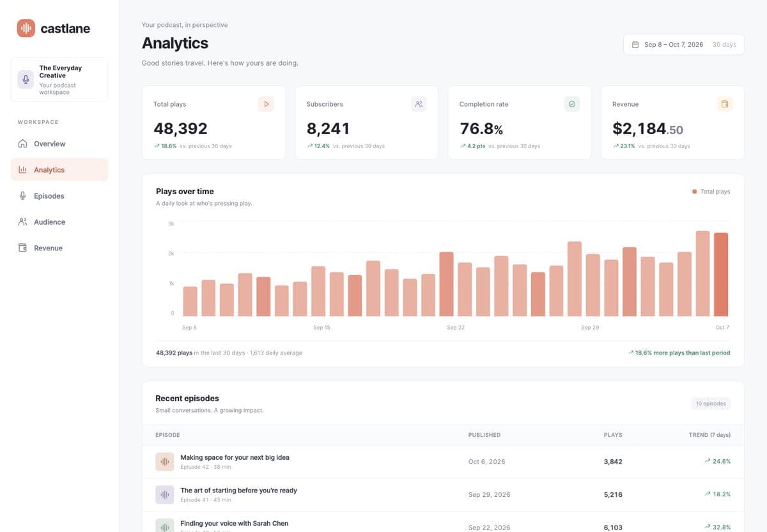The height and width of the screenshot is (532, 767).
Task: Click the 1,613 daily average summary text
Action: tap(276, 353)
